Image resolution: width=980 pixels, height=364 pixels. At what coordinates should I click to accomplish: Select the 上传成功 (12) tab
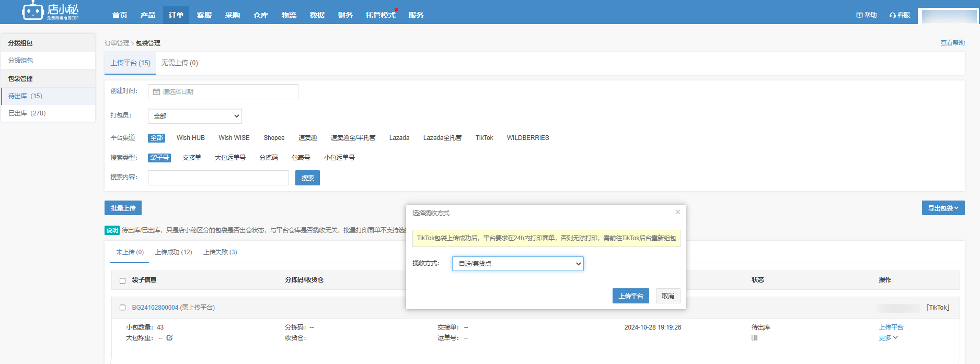point(174,252)
